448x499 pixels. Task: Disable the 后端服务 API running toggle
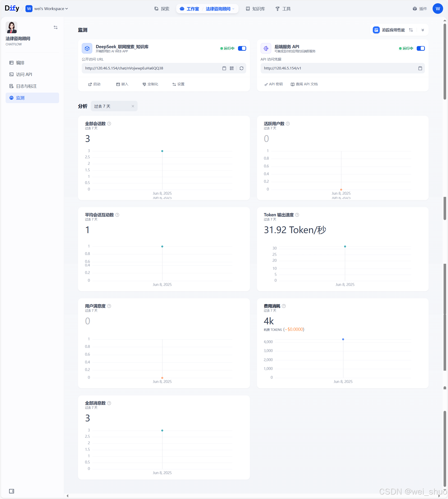[421, 48]
